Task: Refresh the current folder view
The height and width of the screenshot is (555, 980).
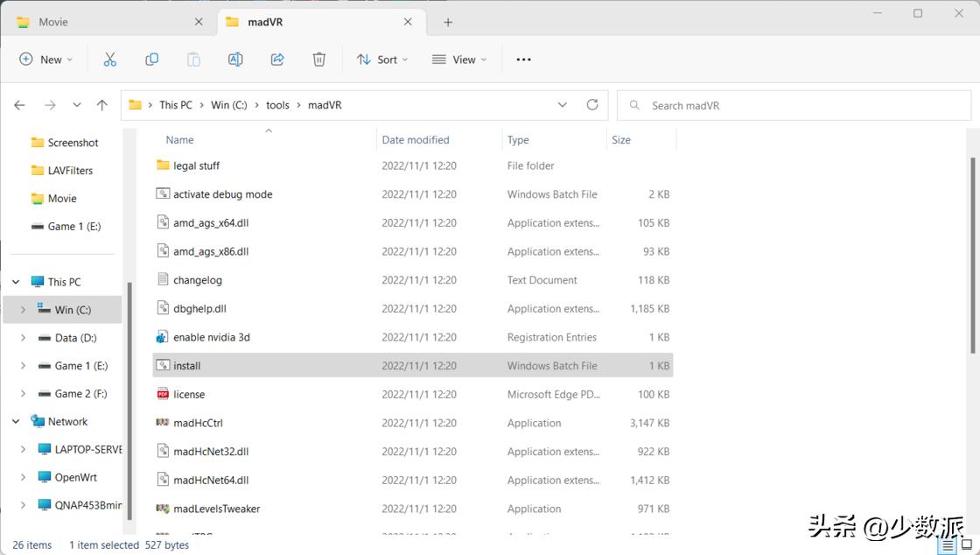Action: [x=592, y=105]
